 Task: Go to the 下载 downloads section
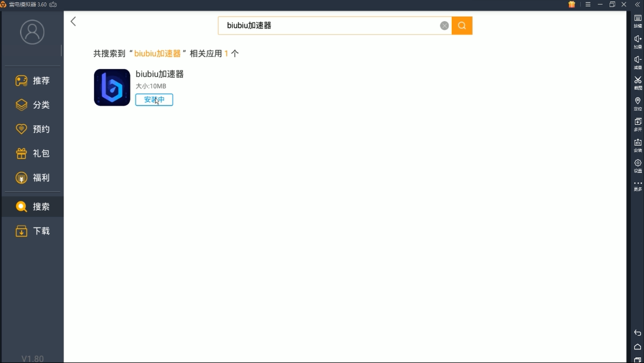pyautogui.click(x=32, y=231)
